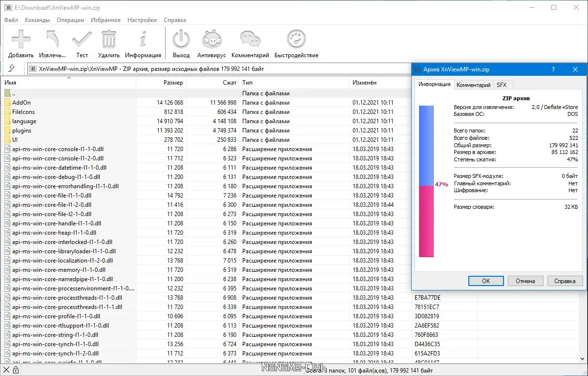Image resolution: width=588 pixels, height=376 pixels.
Task: Open the Команды menu
Action: [x=37, y=20]
